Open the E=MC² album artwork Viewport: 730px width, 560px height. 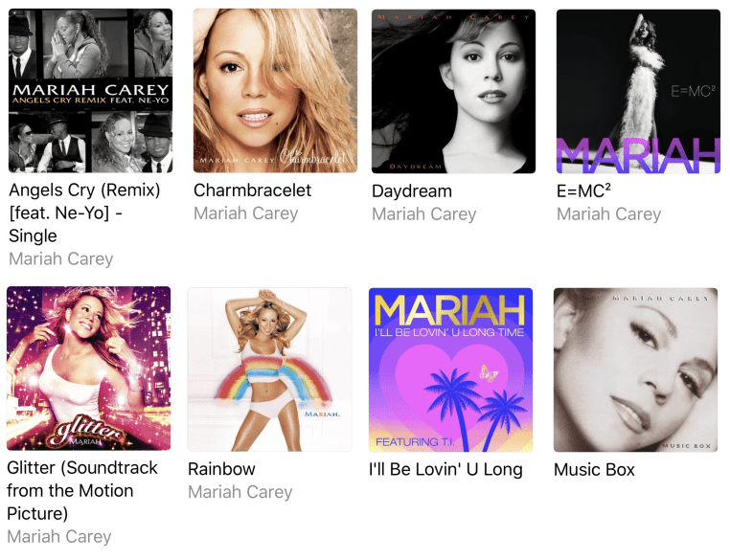point(638,91)
